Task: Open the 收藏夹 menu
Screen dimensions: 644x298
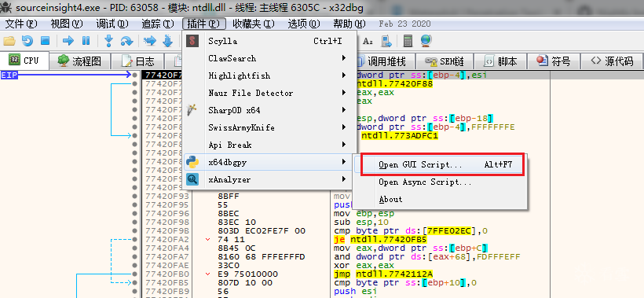Action: pyautogui.click(x=253, y=24)
